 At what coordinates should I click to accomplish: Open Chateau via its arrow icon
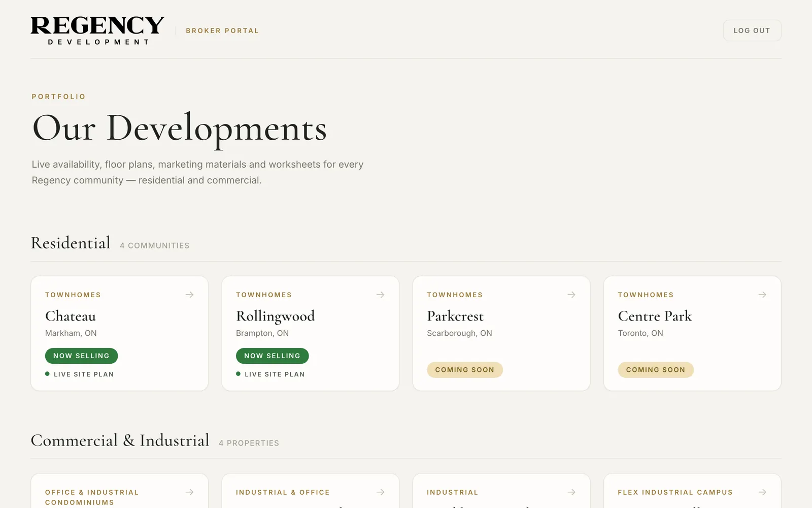click(189, 295)
